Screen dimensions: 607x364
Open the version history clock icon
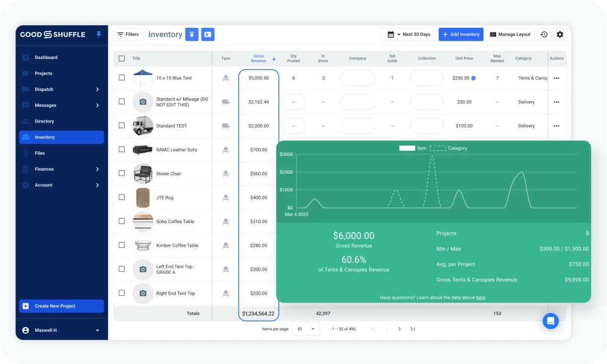tap(544, 34)
